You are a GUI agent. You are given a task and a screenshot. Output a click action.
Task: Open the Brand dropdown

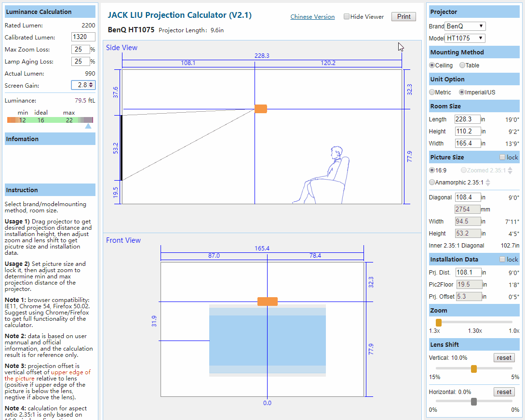point(465,26)
